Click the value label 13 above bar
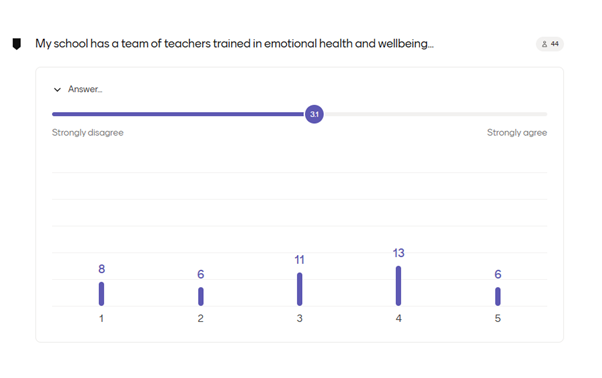Viewport: 602px width, 378px height. 399,253
